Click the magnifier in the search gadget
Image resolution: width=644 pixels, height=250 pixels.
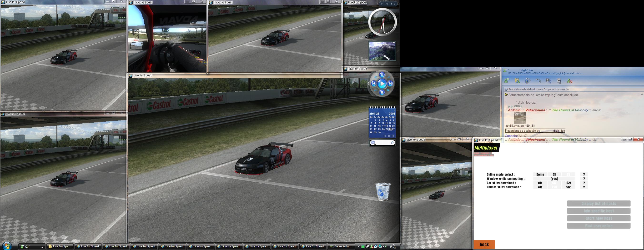click(x=392, y=142)
